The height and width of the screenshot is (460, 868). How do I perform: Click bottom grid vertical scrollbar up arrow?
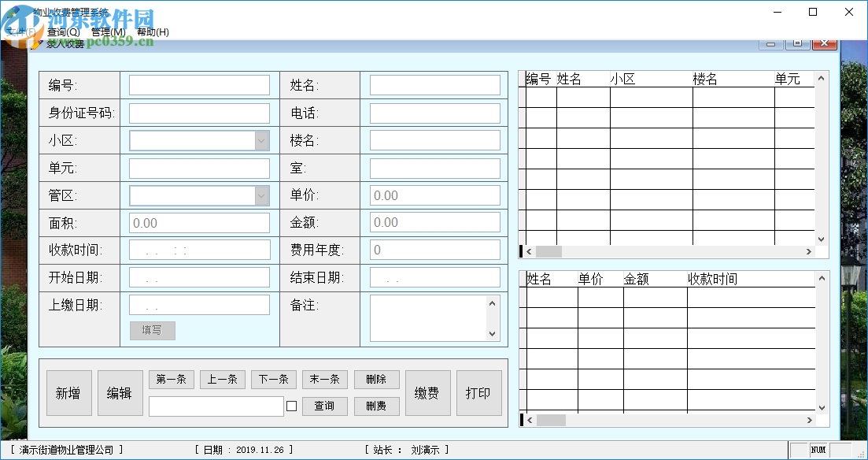(x=822, y=278)
